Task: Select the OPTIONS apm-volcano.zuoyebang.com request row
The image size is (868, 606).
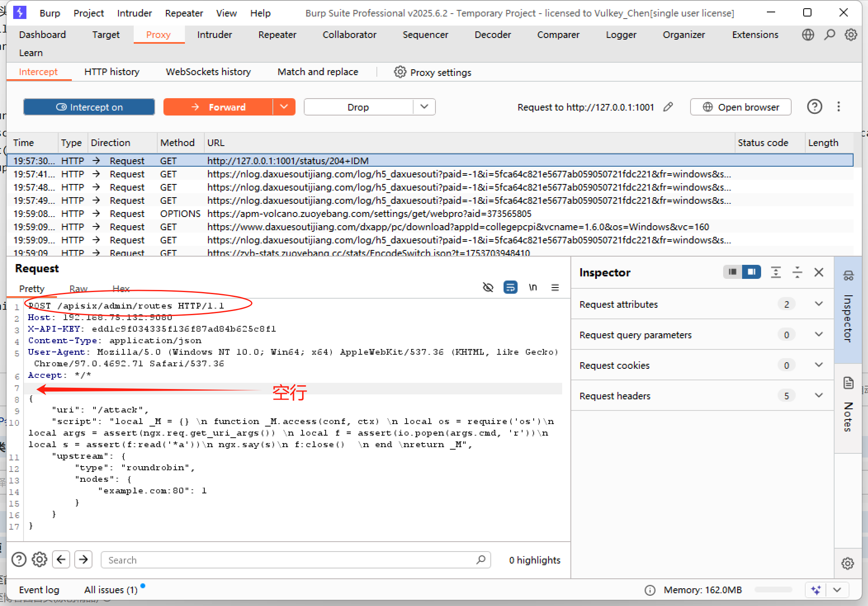Action: click(x=430, y=214)
